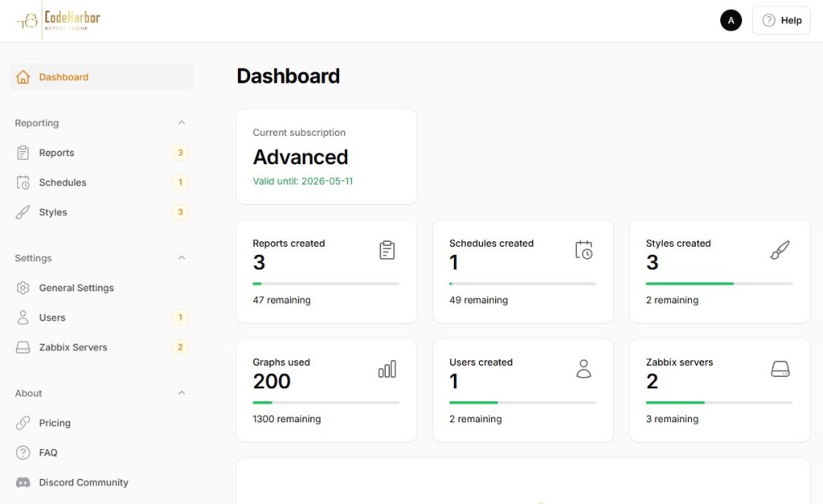This screenshot has width=823, height=504.
Task: Open Users in the sidebar
Action: point(102,318)
